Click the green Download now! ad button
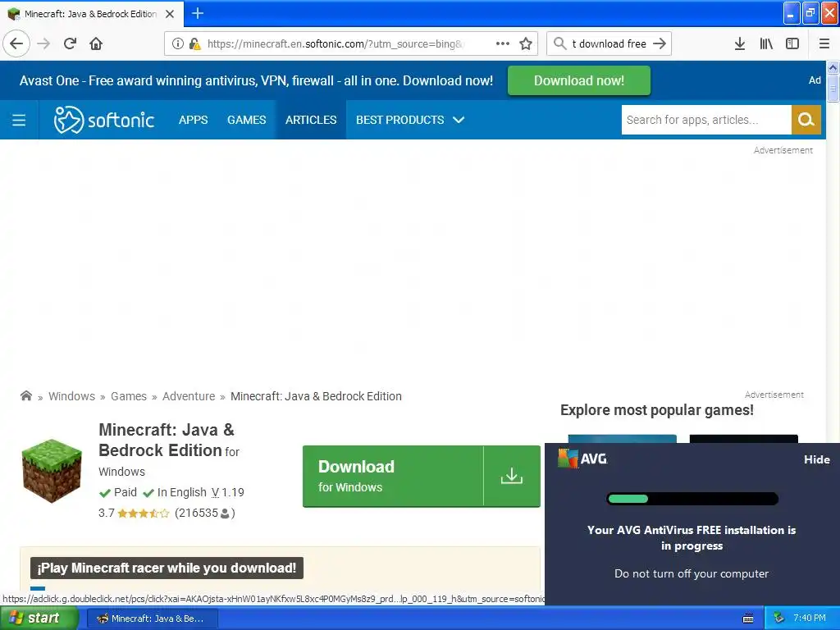The height and width of the screenshot is (630, 840). 579,80
